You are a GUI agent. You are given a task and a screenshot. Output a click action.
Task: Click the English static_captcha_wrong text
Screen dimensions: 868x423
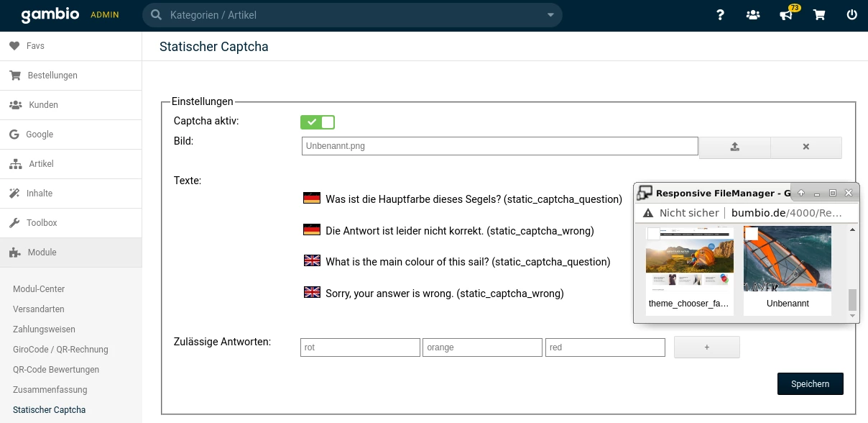click(x=445, y=294)
